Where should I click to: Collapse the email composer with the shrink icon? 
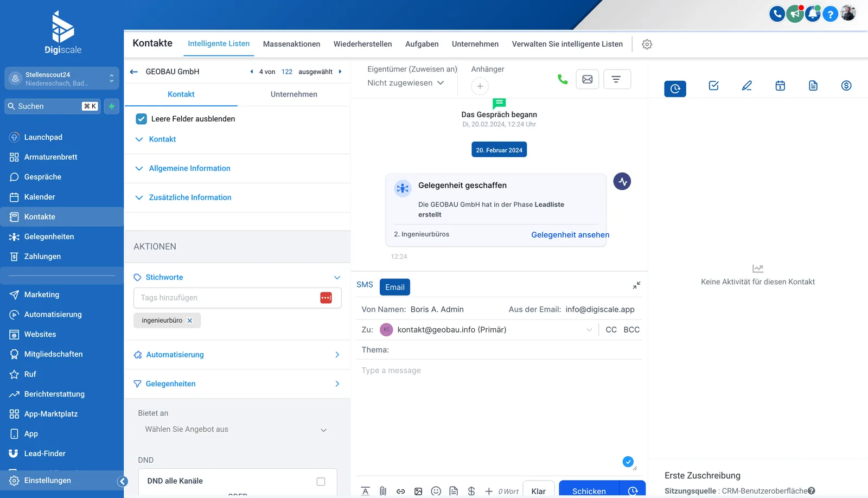click(x=636, y=285)
